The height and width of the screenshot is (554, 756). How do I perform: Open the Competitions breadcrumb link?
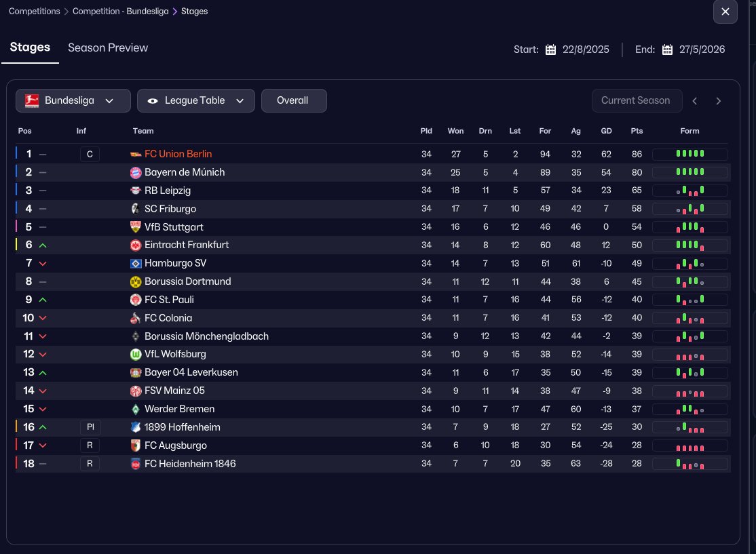point(34,12)
